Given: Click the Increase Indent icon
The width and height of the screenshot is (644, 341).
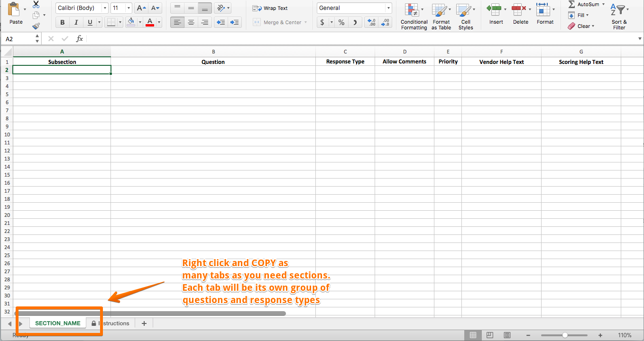Looking at the screenshot, I should pos(234,22).
